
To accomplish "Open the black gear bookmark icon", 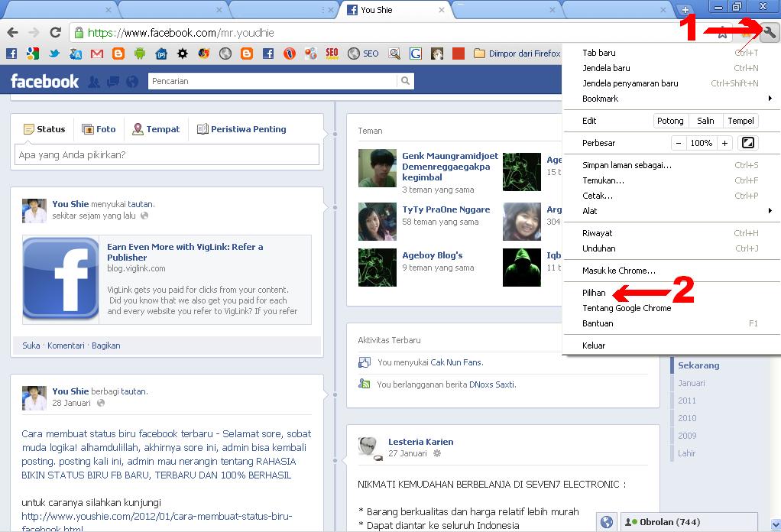I will [183, 54].
